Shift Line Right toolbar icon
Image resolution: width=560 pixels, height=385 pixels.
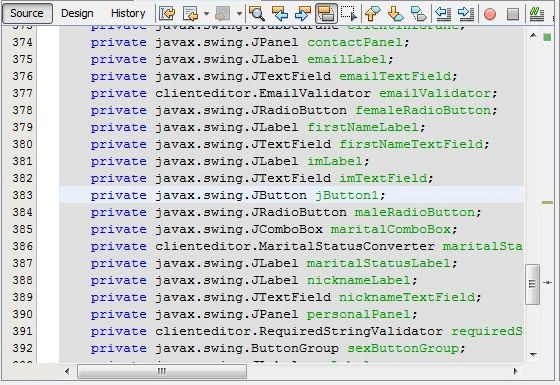pyautogui.click(x=466, y=14)
